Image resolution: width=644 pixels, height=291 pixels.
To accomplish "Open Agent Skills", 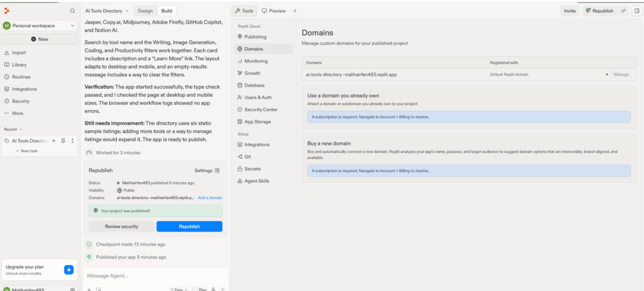I will (x=264, y=181).
